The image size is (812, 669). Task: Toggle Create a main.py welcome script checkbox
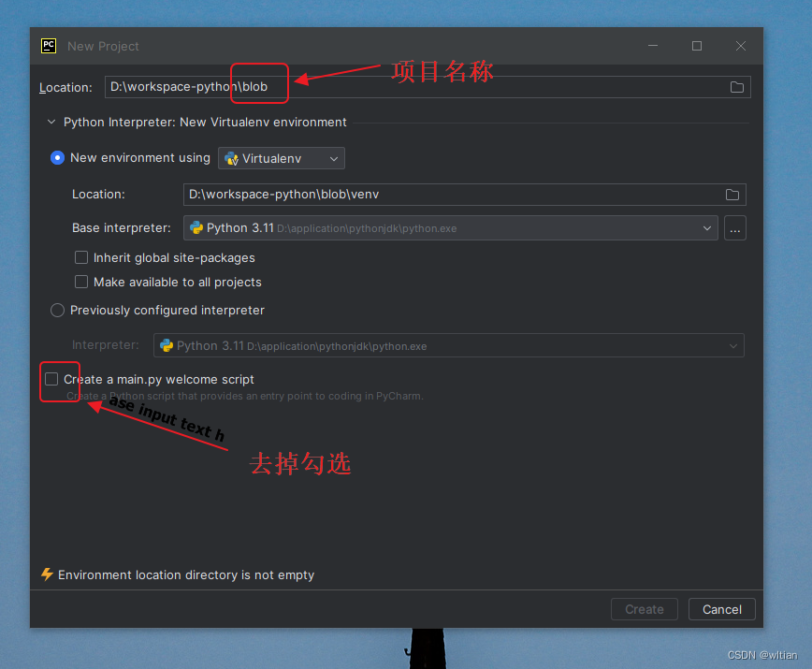point(51,379)
